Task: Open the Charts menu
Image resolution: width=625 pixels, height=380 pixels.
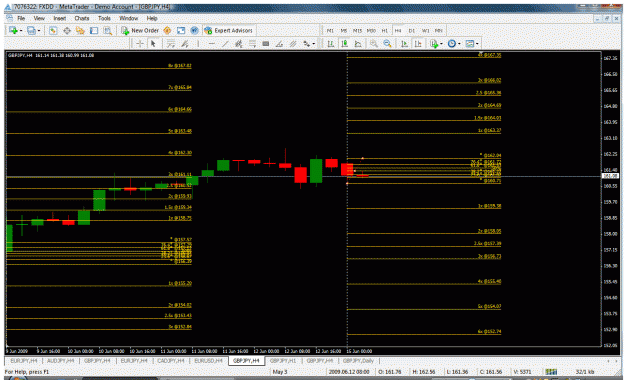Action: pos(82,18)
